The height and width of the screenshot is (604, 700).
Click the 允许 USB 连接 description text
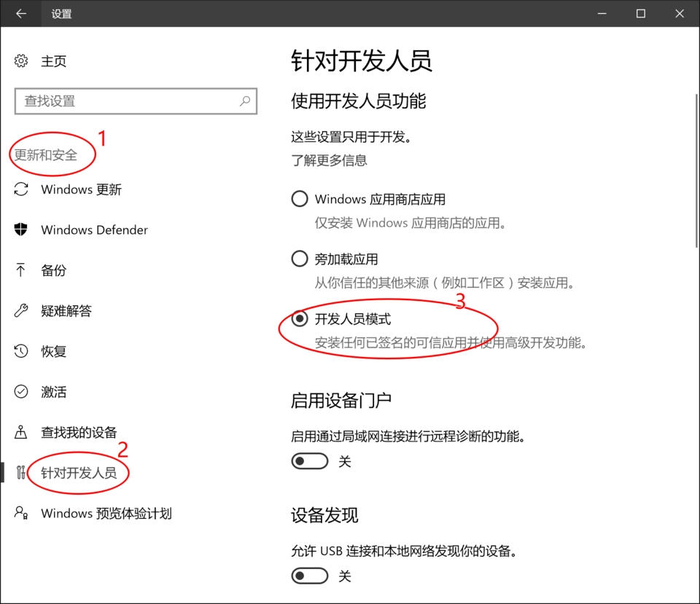point(405,552)
